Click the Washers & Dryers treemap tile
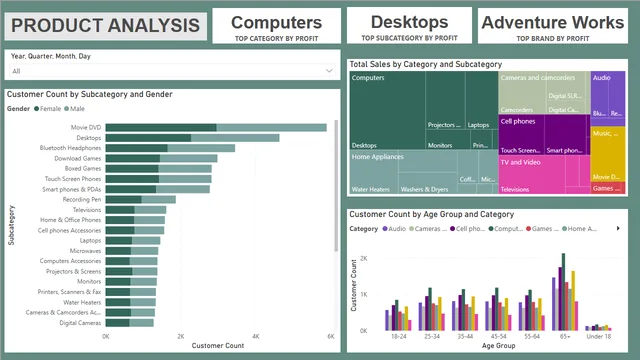Viewport: 640px width, 360px height. coord(427,183)
